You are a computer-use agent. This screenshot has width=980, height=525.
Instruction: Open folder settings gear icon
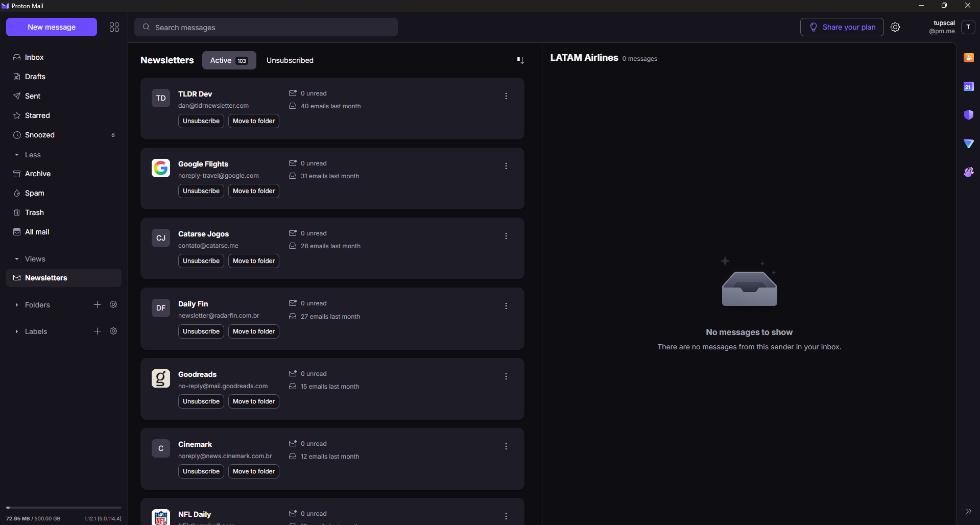click(113, 305)
